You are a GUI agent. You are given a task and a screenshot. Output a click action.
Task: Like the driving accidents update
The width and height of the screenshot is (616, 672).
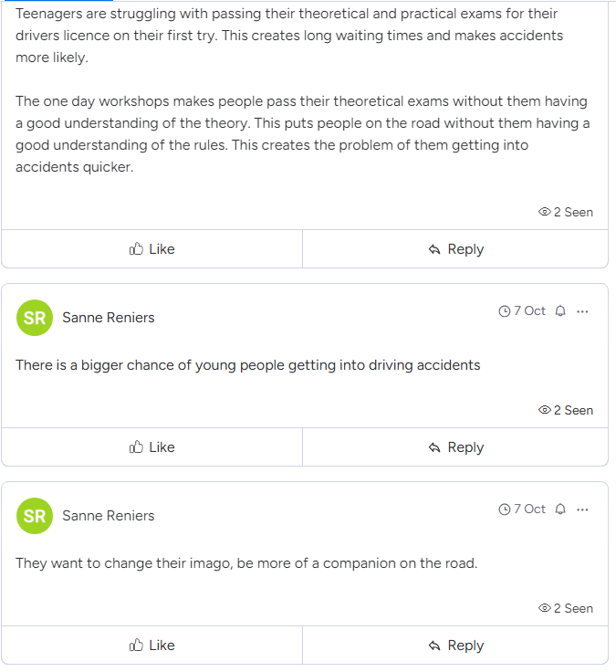(152, 447)
